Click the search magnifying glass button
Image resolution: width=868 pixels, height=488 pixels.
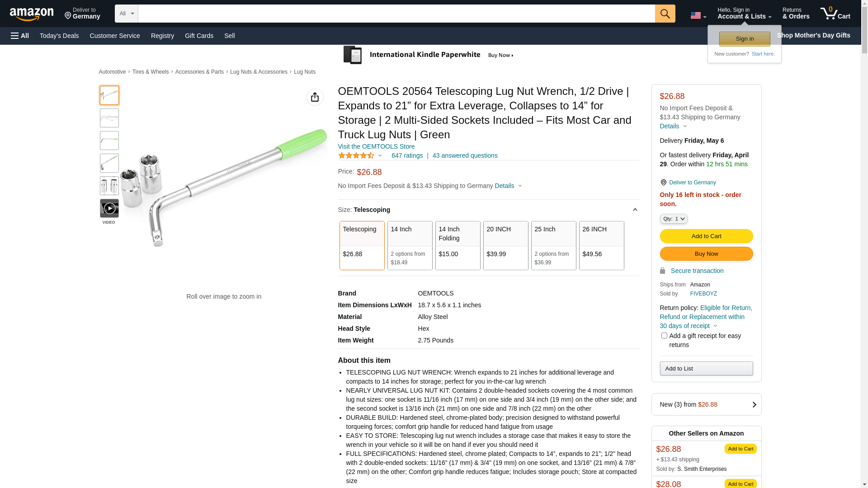pyautogui.click(x=665, y=14)
